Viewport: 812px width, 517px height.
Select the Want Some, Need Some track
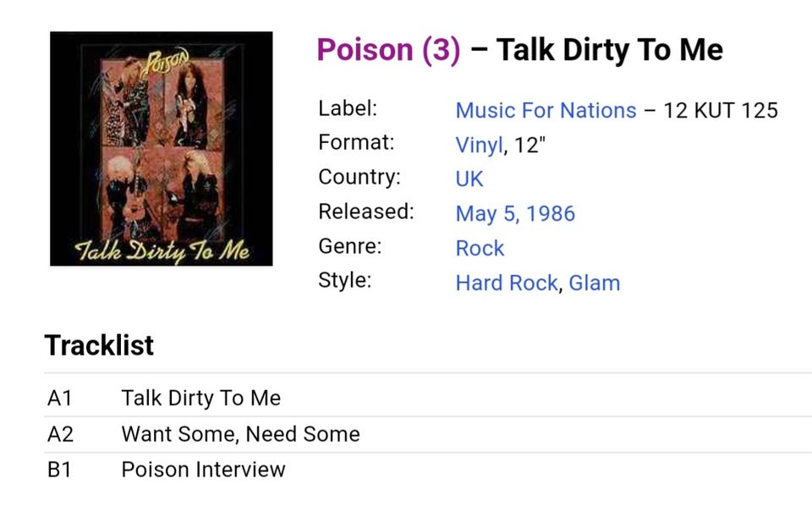pos(240,434)
